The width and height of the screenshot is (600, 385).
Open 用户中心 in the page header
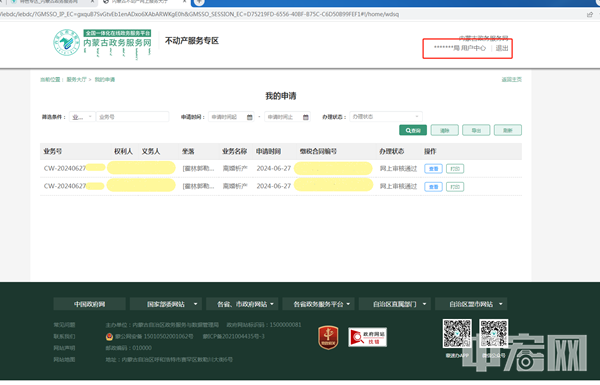pos(473,48)
